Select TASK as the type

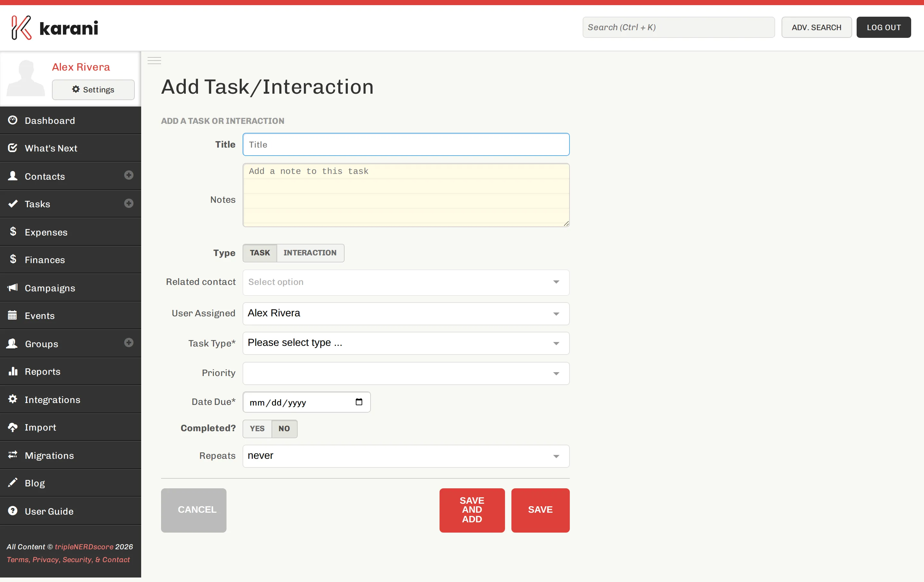(260, 253)
